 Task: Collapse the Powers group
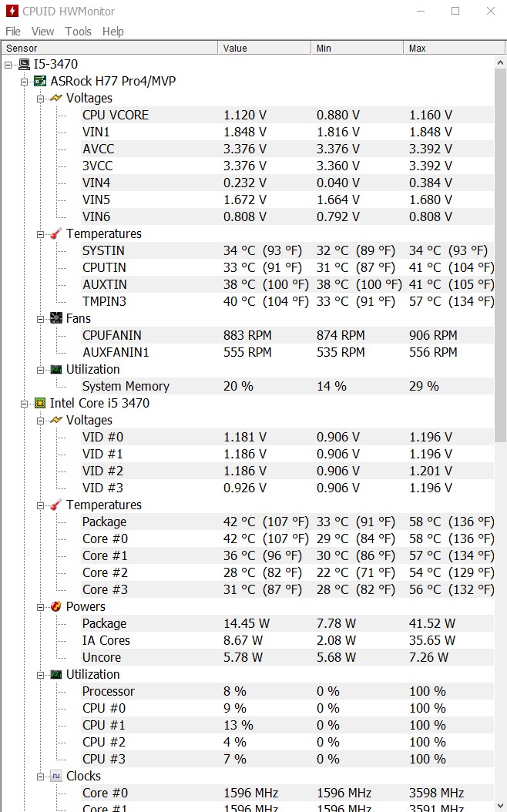[x=40, y=607]
